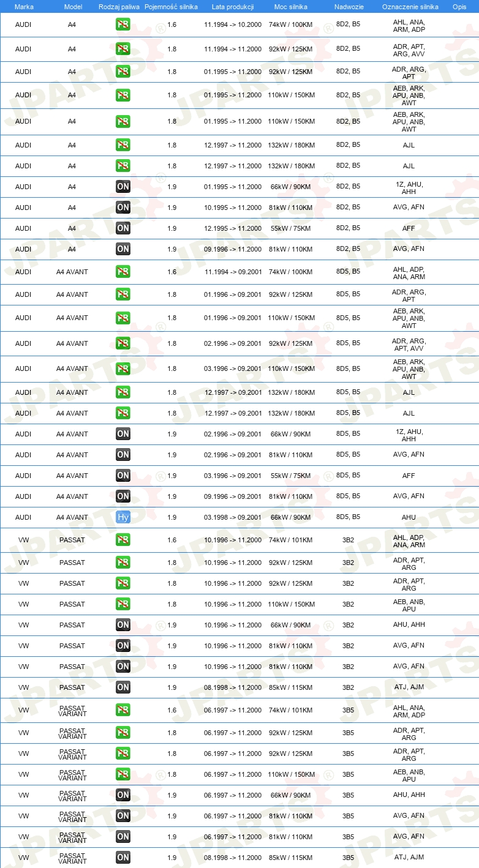The height and width of the screenshot is (868, 479).
Task: Click 02.1996 -> 09.2001 in A4 Avant 66kW row
Action: coord(233,434)
